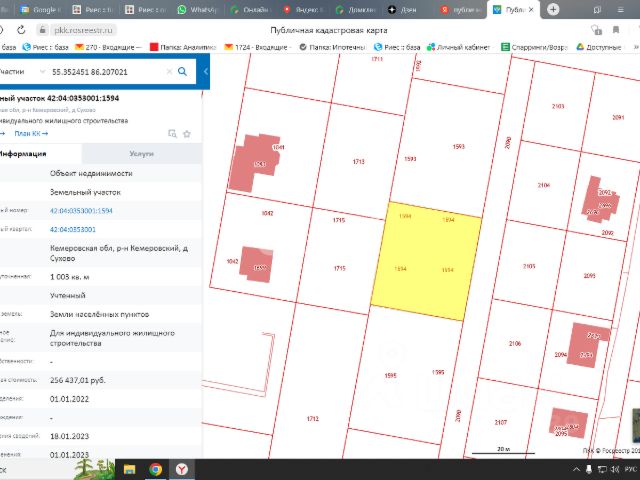Reload the page in browser

point(21,30)
